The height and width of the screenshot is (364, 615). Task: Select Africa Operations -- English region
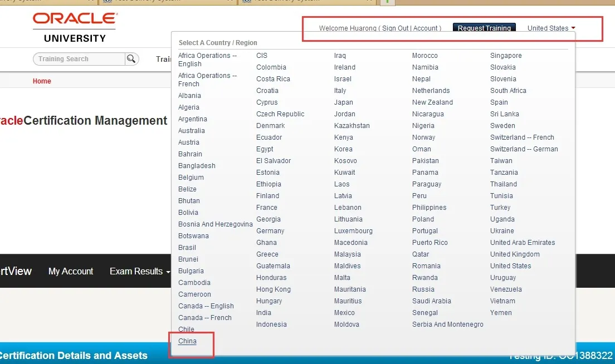[x=207, y=60]
